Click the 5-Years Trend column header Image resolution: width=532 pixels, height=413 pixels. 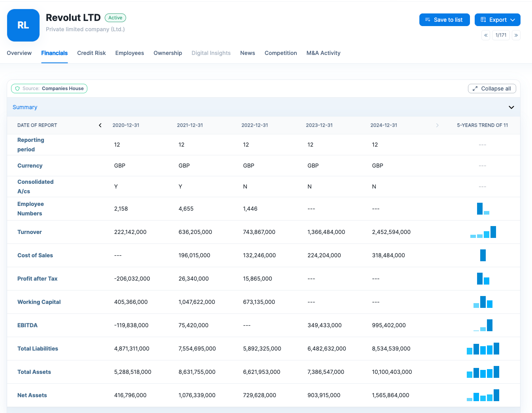tap(483, 125)
